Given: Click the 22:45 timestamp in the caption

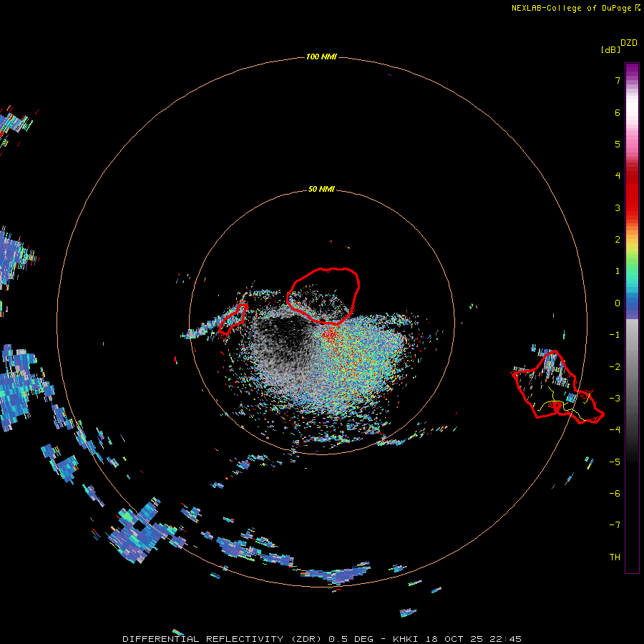Looking at the screenshot, I should [x=506, y=639].
